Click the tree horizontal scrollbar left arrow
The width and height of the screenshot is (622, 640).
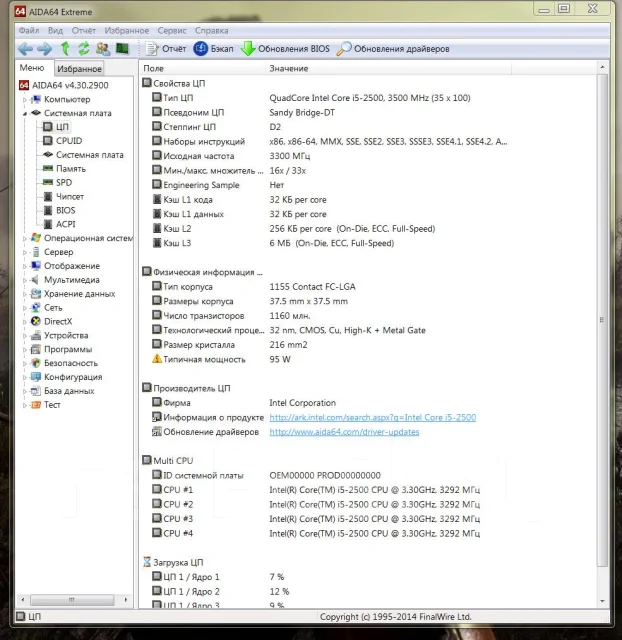[x=23, y=600]
